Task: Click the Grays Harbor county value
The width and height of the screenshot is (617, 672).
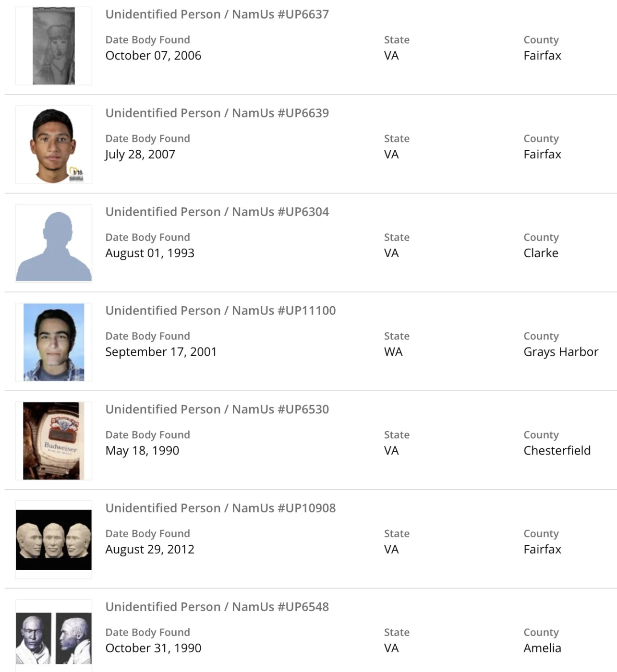Action: coord(561,352)
